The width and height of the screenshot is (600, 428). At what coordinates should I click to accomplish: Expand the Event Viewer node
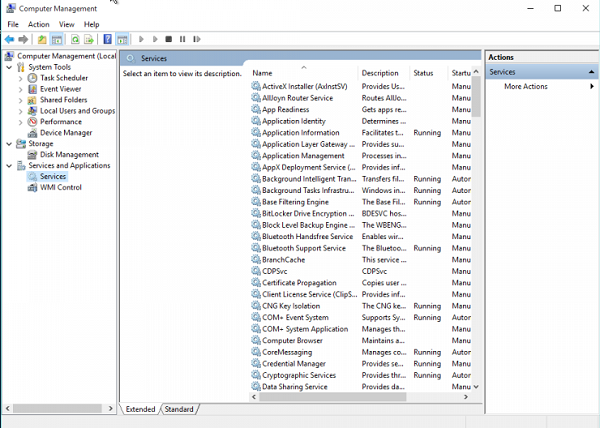click(21, 89)
